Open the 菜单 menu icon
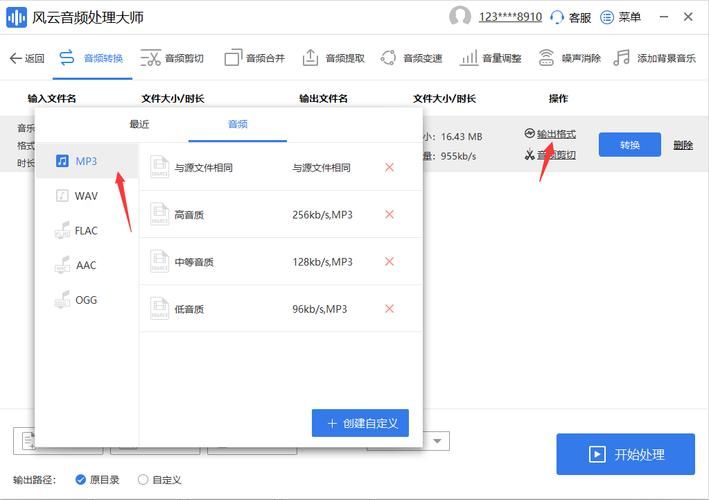This screenshot has width=709, height=500. tap(607, 17)
